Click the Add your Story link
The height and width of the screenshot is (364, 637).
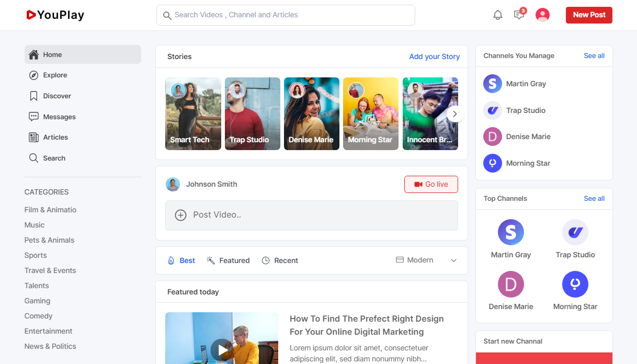[434, 56]
